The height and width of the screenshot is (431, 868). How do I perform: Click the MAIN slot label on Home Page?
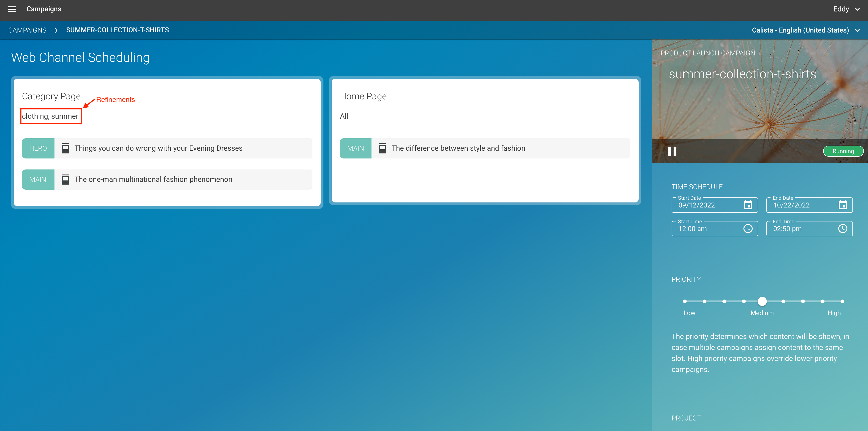coord(355,148)
